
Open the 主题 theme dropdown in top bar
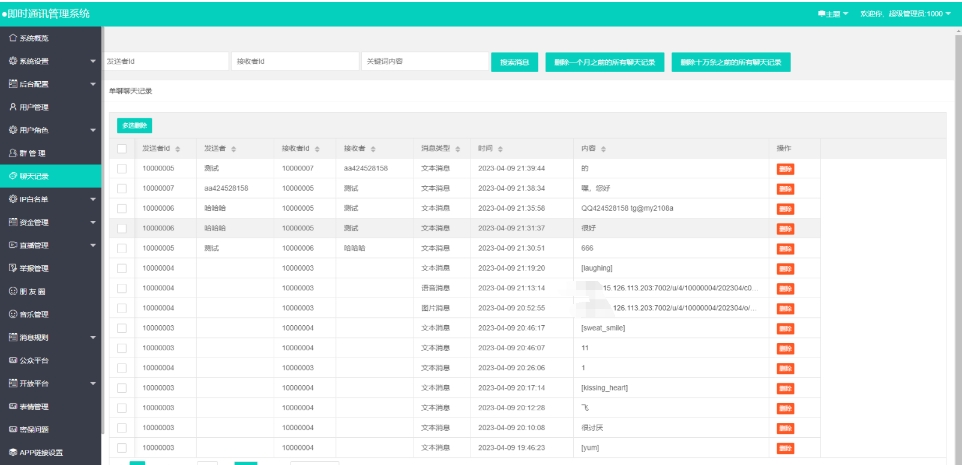coord(833,13)
